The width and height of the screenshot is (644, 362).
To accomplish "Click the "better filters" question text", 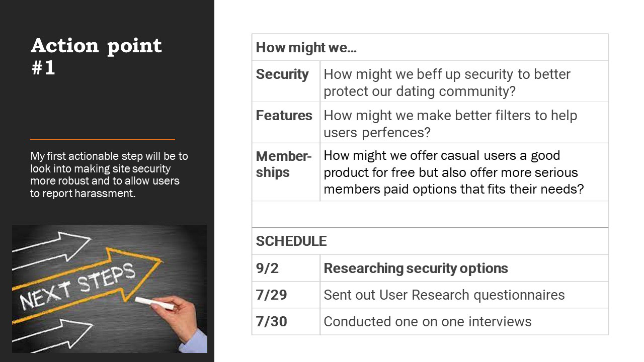I will click(x=450, y=124).
